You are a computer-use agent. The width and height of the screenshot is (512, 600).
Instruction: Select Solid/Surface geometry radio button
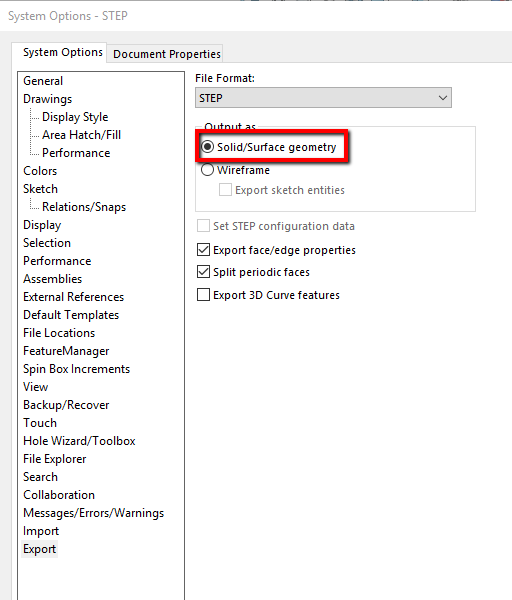tap(207, 147)
